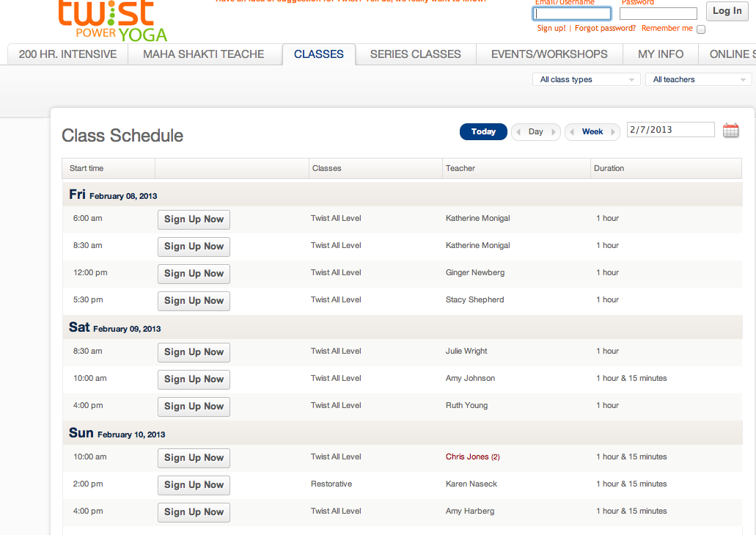Click the date field showing 2/7/2013
The image size is (756, 535).
click(670, 130)
